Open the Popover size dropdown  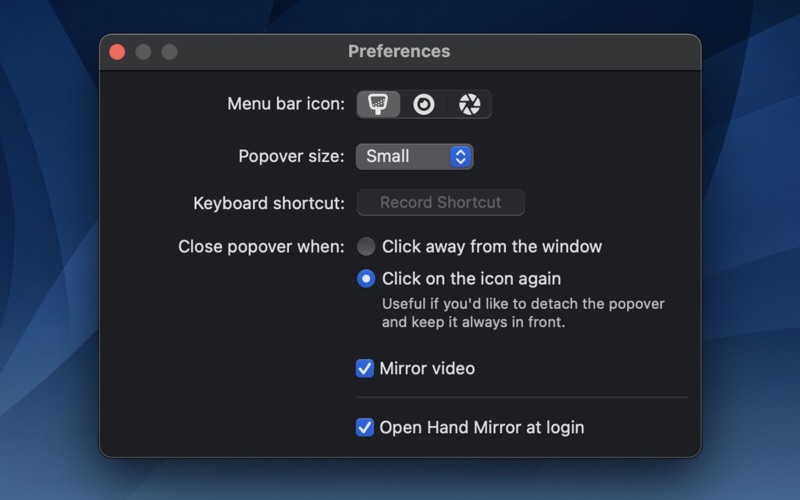pos(414,157)
